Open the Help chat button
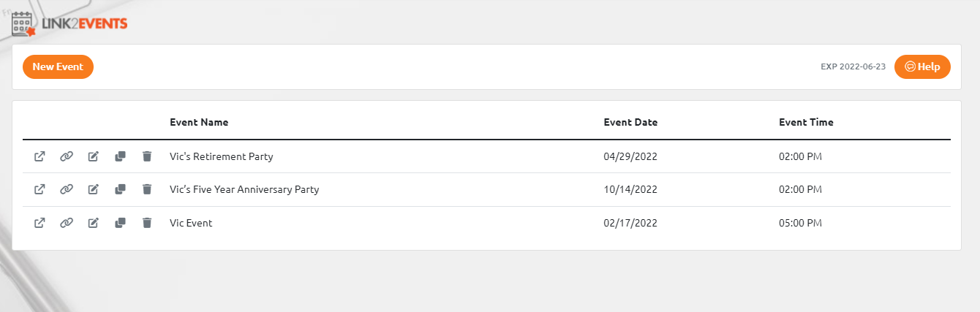 922,66
